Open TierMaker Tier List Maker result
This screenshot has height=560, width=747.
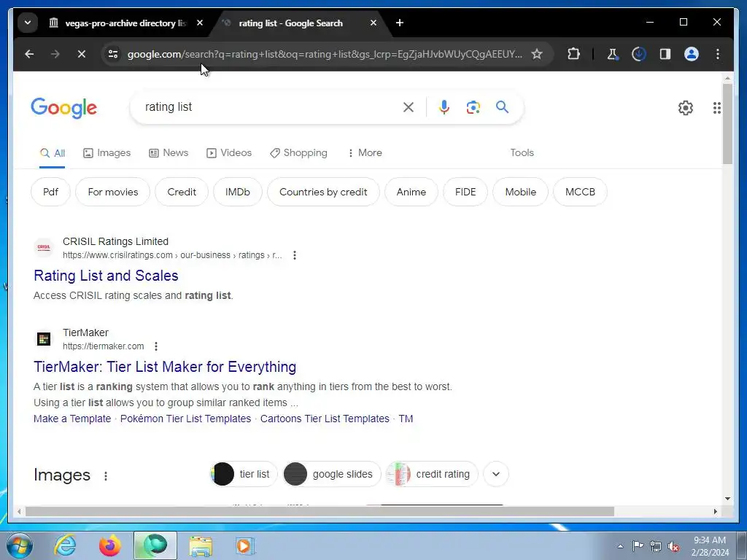(x=165, y=367)
